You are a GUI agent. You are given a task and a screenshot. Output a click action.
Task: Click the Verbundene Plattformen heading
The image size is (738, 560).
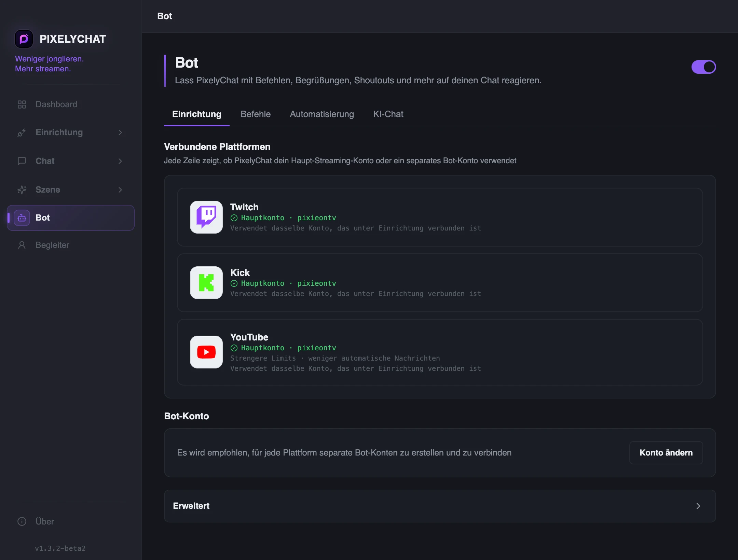point(217,147)
